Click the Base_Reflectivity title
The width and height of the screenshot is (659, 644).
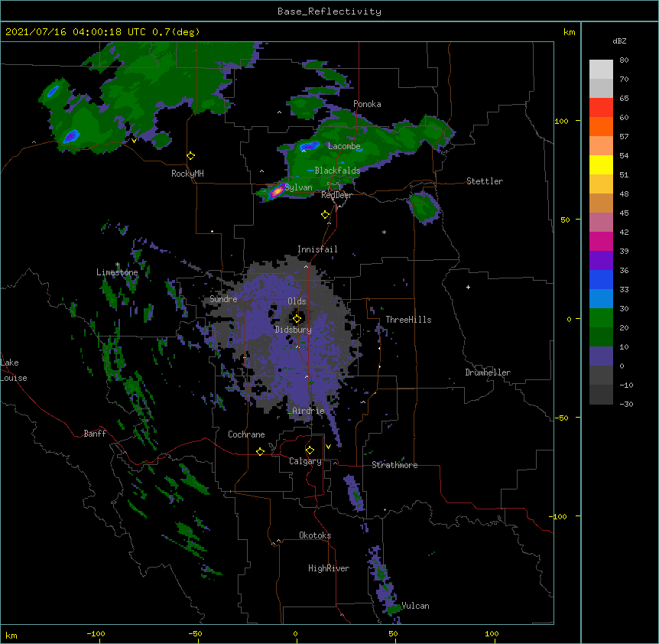coord(329,11)
